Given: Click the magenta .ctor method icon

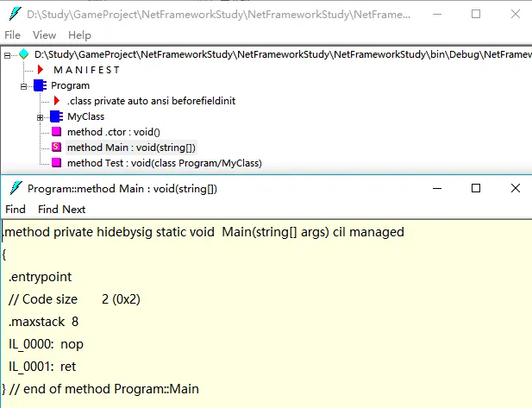Looking at the screenshot, I should point(56,132).
